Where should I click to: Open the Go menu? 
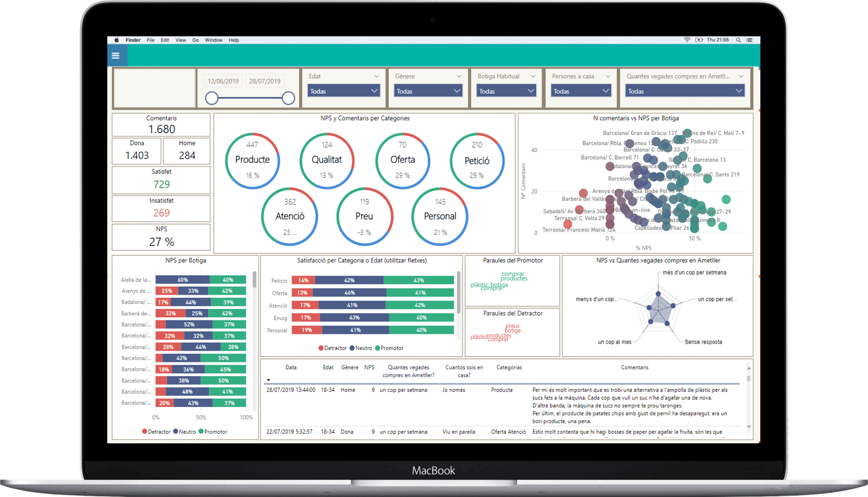tap(195, 40)
